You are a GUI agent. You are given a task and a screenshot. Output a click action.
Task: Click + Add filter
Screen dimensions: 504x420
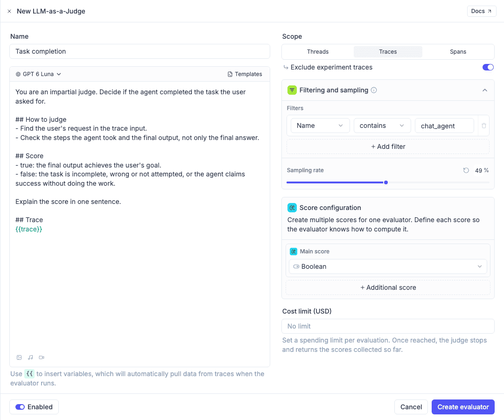click(x=388, y=147)
